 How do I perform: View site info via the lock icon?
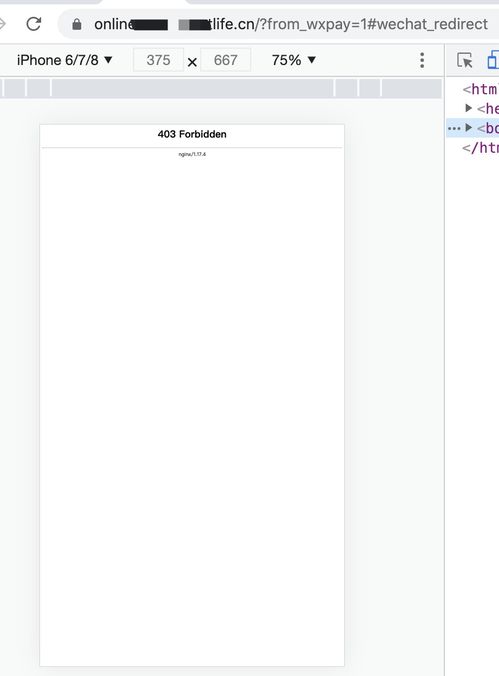[x=77, y=24]
